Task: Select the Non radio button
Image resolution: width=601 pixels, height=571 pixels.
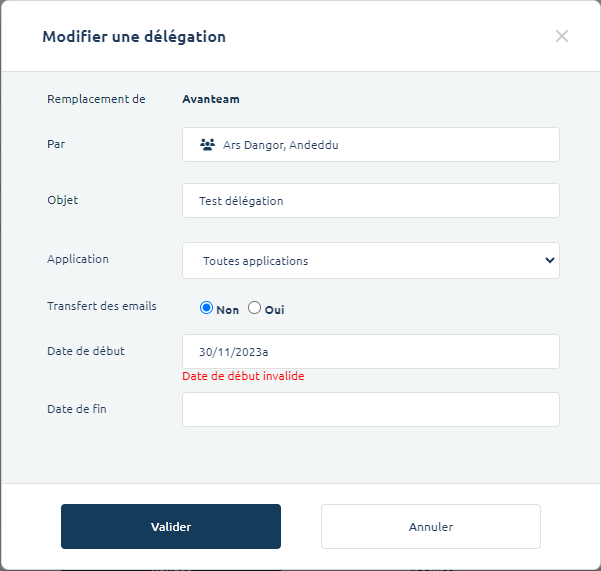Action: pyautogui.click(x=207, y=308)
